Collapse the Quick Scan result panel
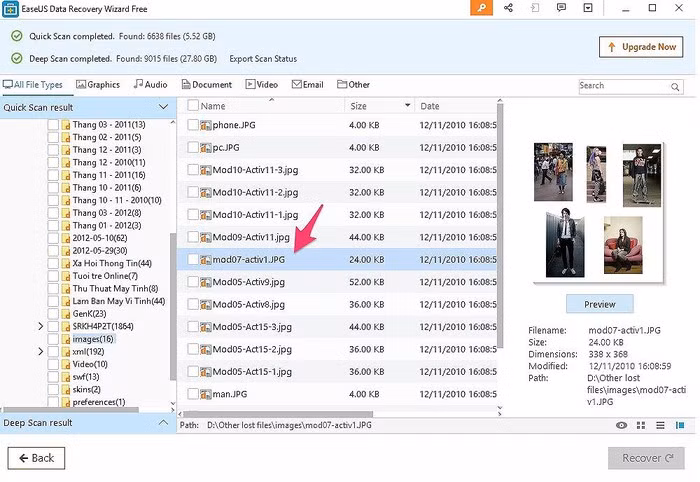The image size is (700, 482). tap(163, 107)
